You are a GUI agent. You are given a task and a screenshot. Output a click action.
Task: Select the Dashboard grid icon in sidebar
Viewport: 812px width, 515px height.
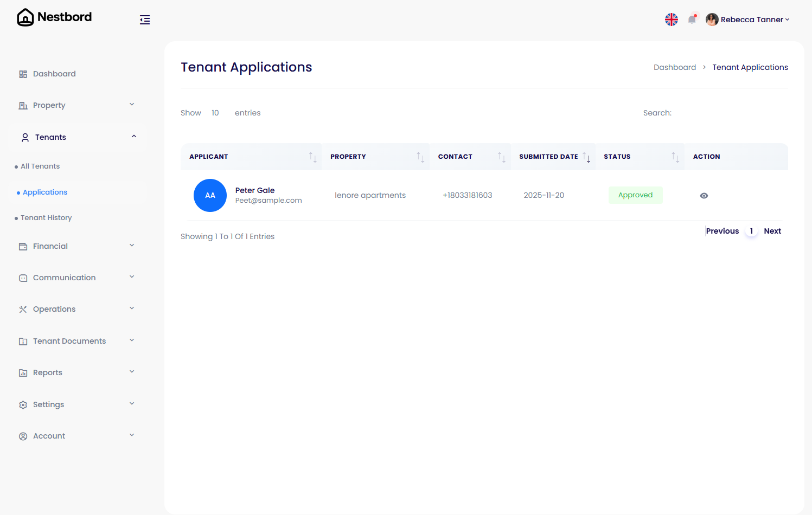coord(23,73)
